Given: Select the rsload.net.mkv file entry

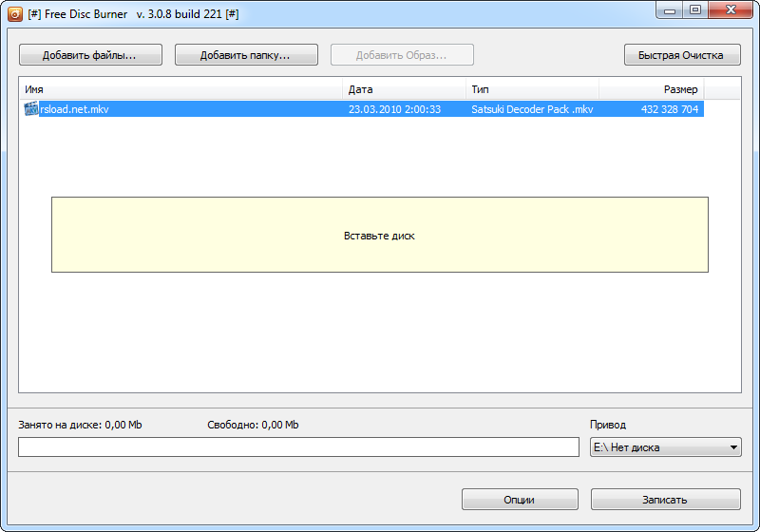Looking at the screenshot, I should tap(75, 109).
